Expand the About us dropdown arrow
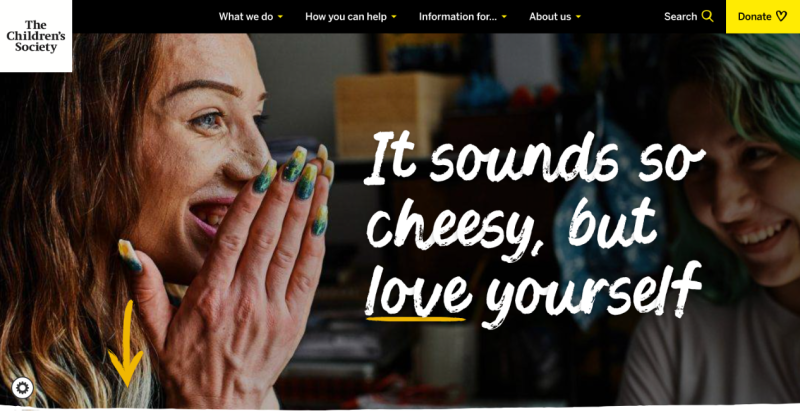Image resolution: width=800 pixels, height=411 pixels. [x=578, y=17]
